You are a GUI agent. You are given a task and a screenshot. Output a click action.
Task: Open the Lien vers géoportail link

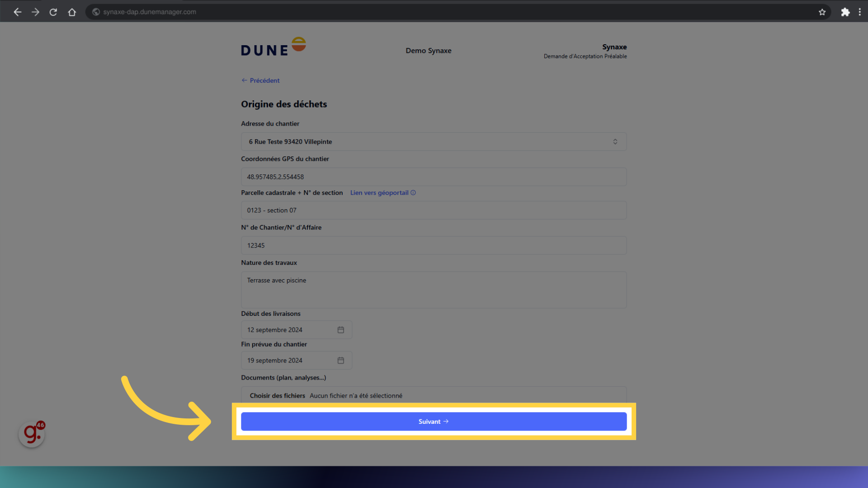tap(379, 192)
